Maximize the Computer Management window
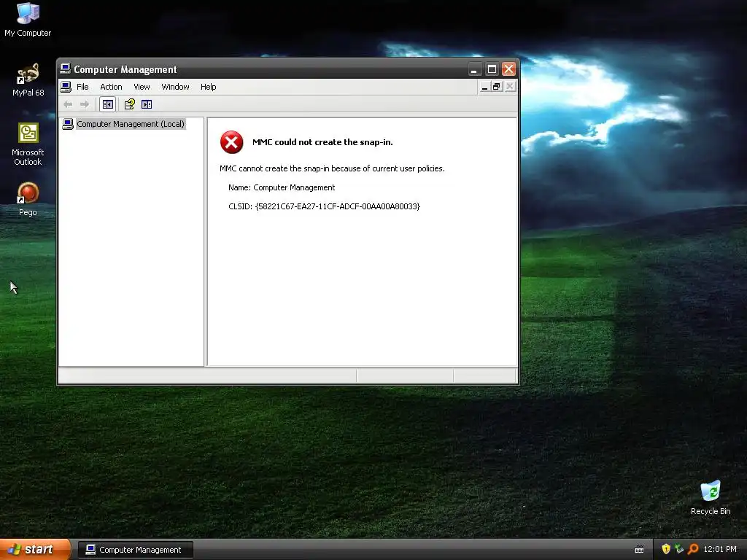 click(492, 69)
